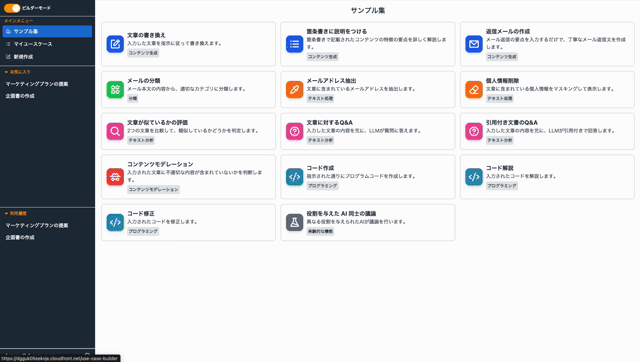Click プログラミング tag on コード作成 card
Image resolution: width=640 pixels, height=362 pixels.
coord(322,186)
